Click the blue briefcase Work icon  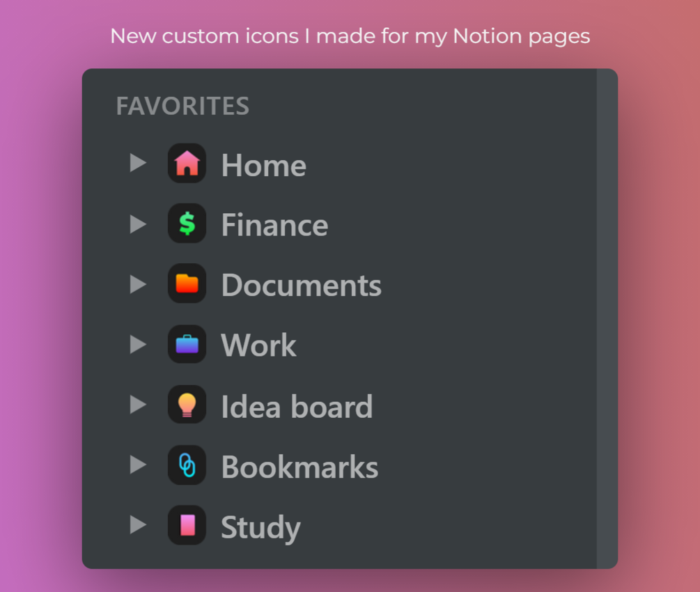187,344
